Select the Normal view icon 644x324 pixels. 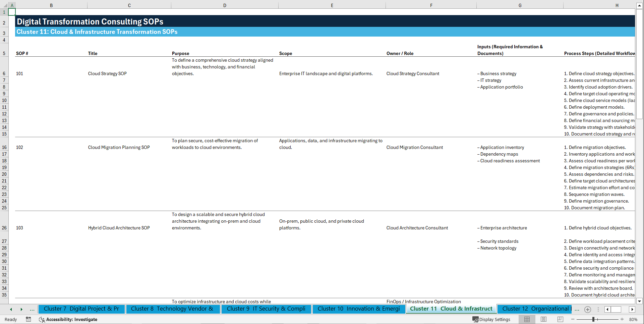(x=527, y=319)
